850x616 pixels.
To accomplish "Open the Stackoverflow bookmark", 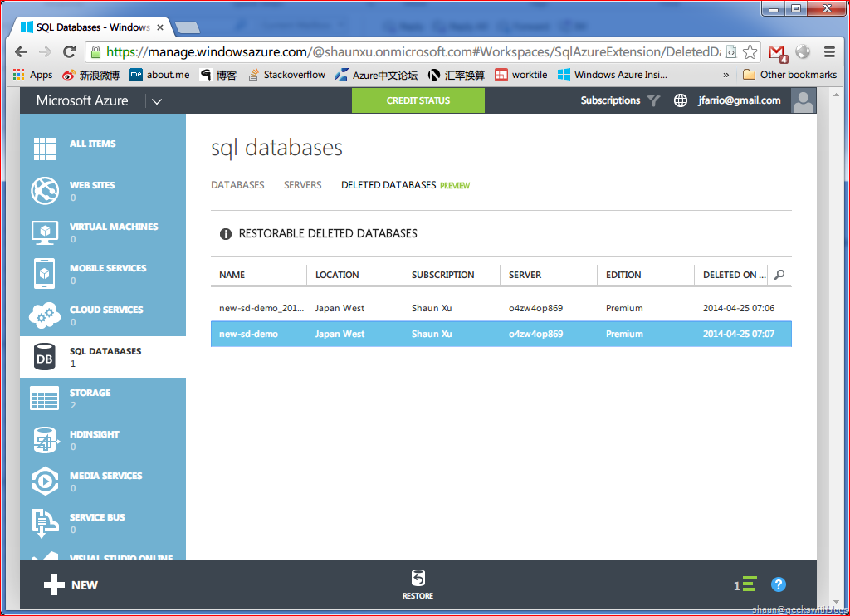I will [x=286, y=75].
